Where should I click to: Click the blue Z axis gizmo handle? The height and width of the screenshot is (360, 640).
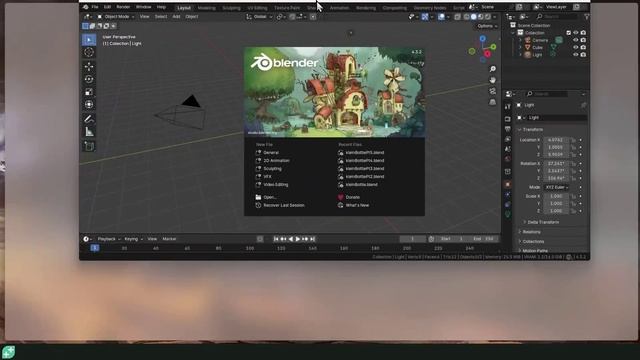click(482, 39)
